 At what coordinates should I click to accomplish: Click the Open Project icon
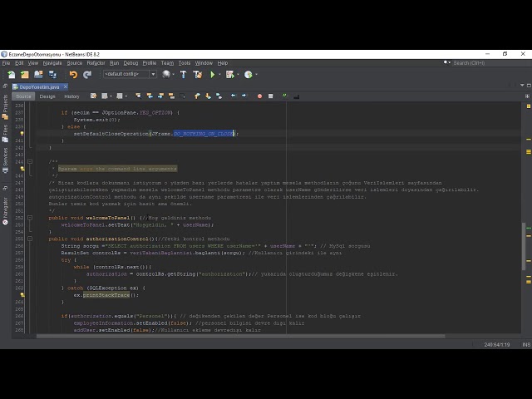38,74
